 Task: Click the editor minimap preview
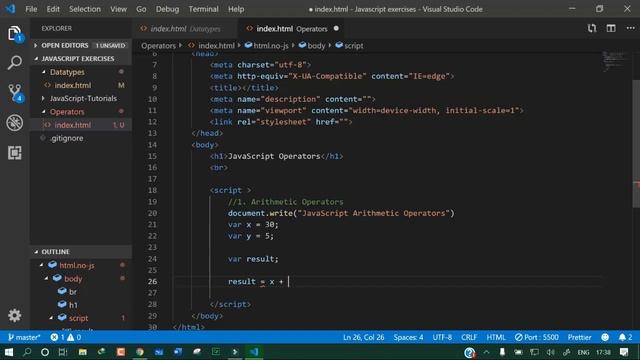(x=616, y=61)
